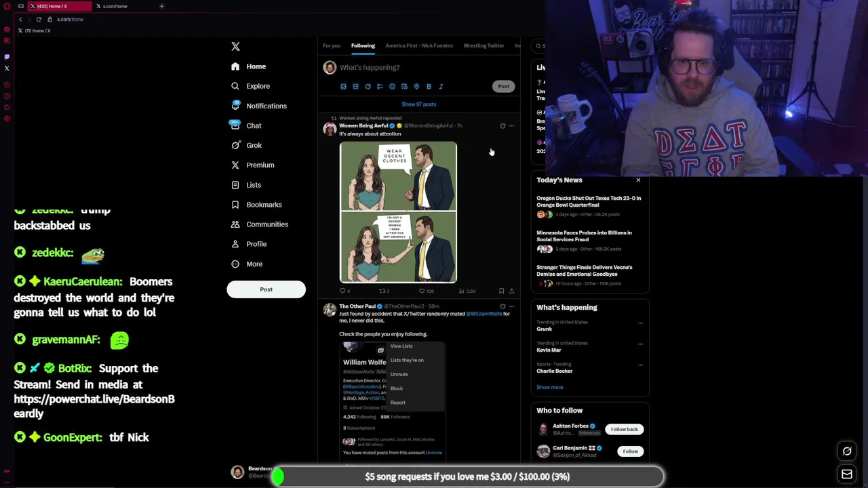Viewport: 868px width, 488px height.
Task: Open floating Grok button at lower right
Action: pos(847,451)
